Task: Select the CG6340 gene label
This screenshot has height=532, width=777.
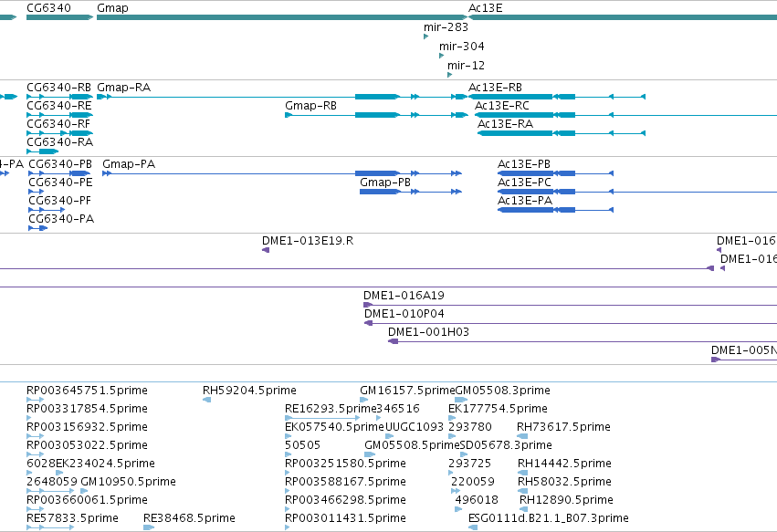Action: tap(48, 8)
